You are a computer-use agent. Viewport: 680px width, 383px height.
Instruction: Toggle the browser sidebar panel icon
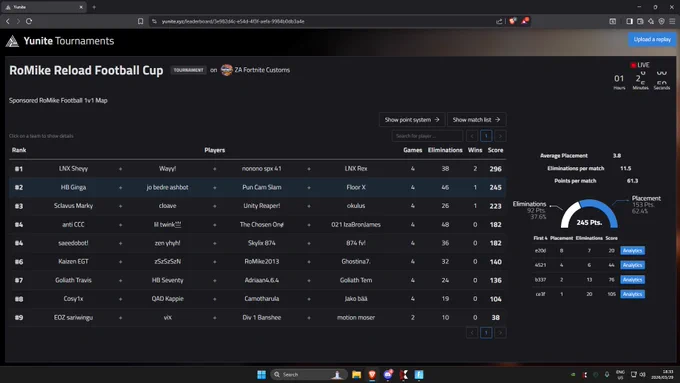tap(629, 21)
